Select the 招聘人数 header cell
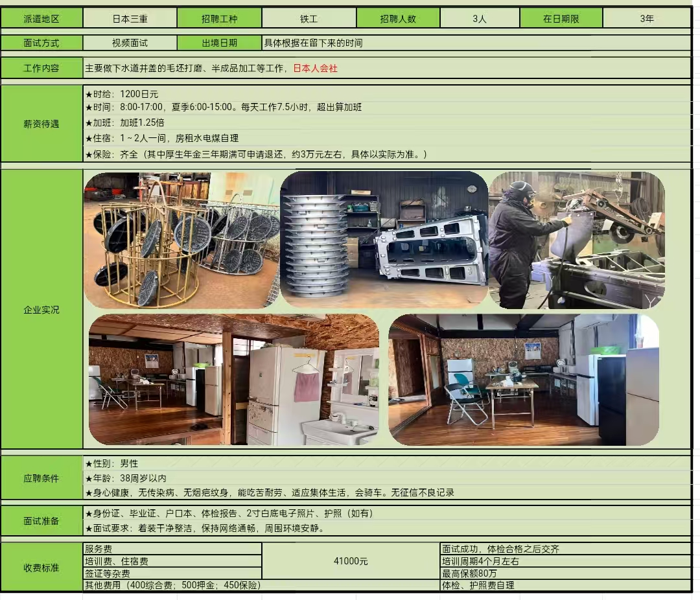The width and height of the screenshot is (700, 600). click(x=398, y=19)
